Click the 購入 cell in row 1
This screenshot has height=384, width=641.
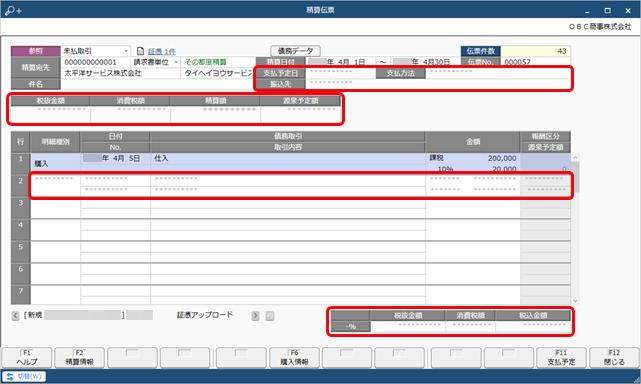[x=56, y=163]
